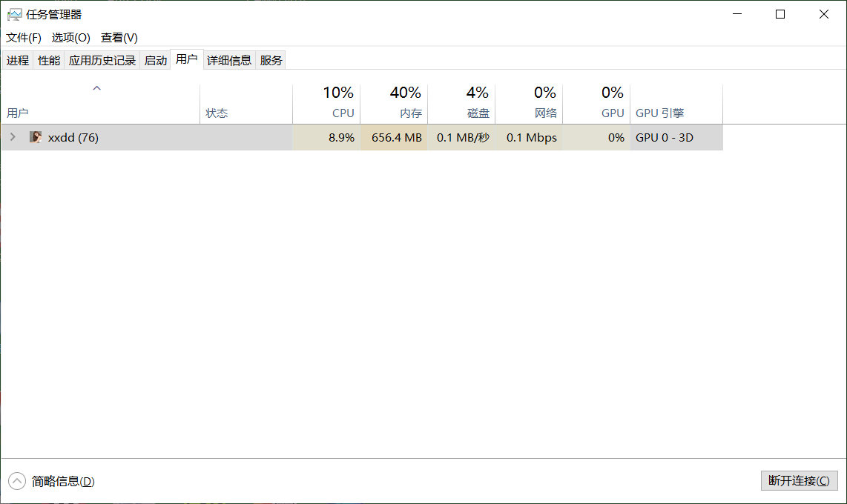The image size is (847, 504).
Task: Click the xxdd user avatar icon
Action: click(35, 137)
